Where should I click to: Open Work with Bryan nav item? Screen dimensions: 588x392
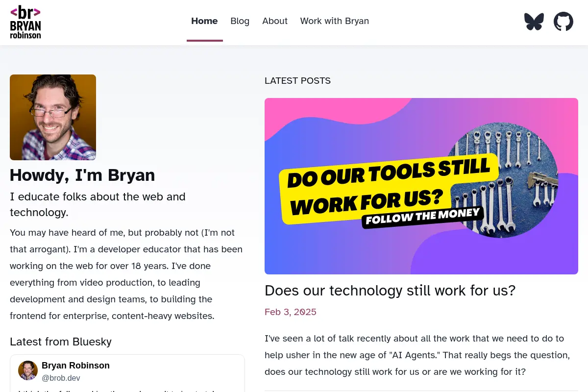[x=335, y=21]
